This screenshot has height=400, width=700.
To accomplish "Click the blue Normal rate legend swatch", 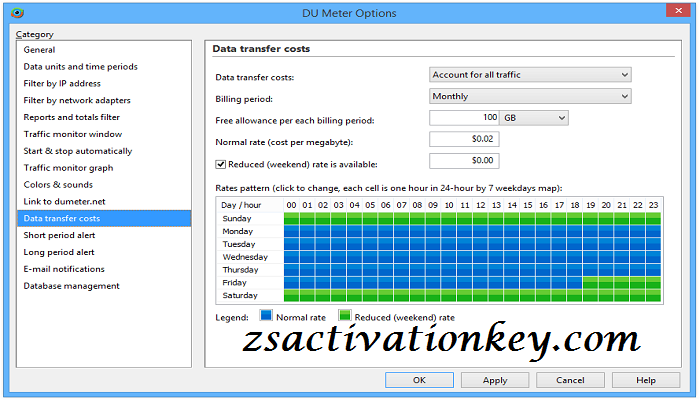I will (266, 315).
